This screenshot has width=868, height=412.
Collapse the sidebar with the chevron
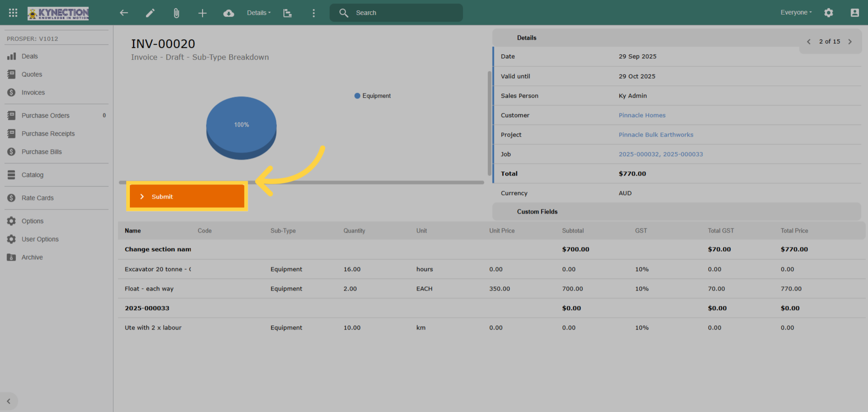[x=9, y=401]
